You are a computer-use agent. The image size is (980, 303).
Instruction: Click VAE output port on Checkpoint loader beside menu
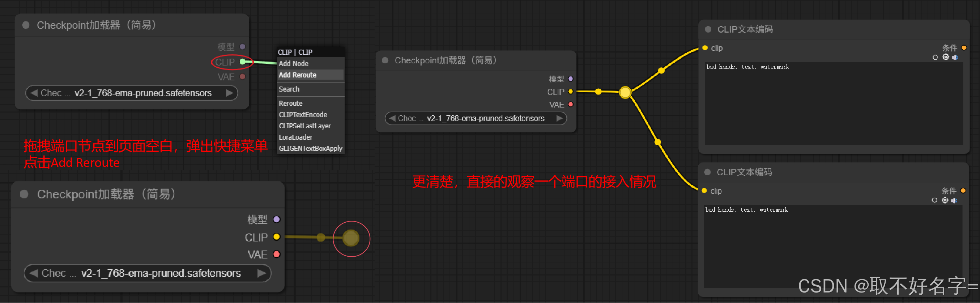[242, 77]
